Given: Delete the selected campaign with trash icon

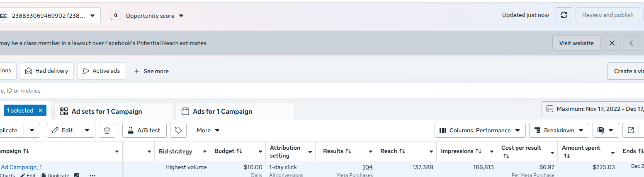Looking at the screenshot, I should click(107, 130).
